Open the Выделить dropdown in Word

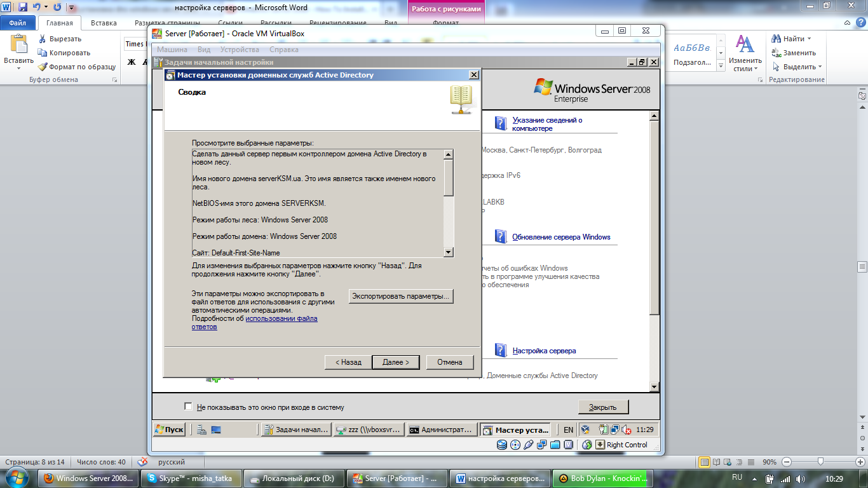[797, 67]
